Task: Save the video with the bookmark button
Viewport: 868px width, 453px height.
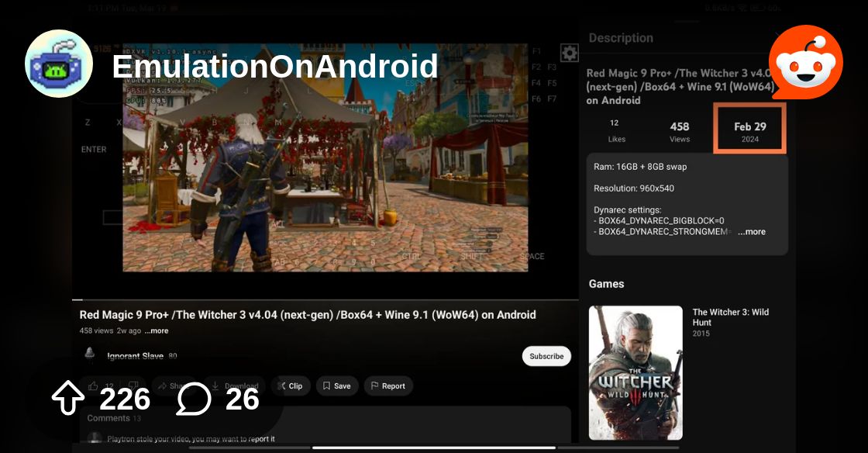Action: click(x=337, y=386)
